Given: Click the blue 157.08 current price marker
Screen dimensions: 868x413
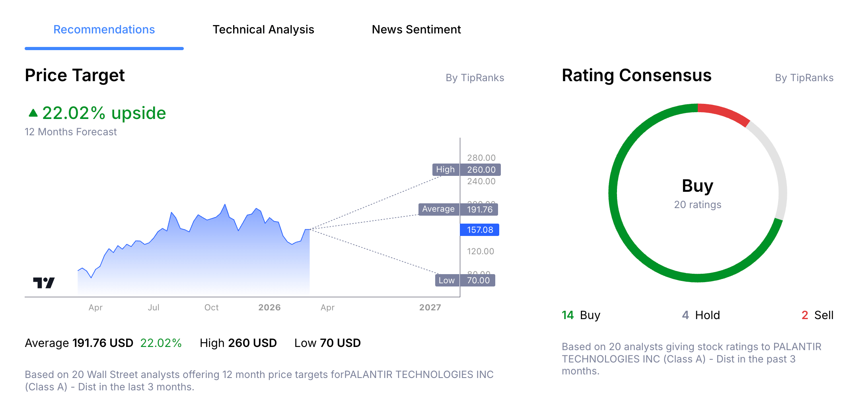Looking at the screenshot, I should pos(479,230).
